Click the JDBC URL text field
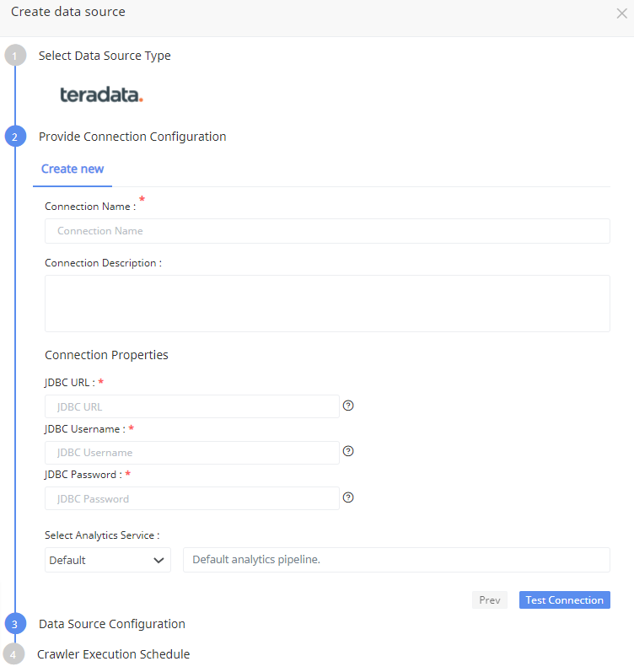 (x=191, y=406)
